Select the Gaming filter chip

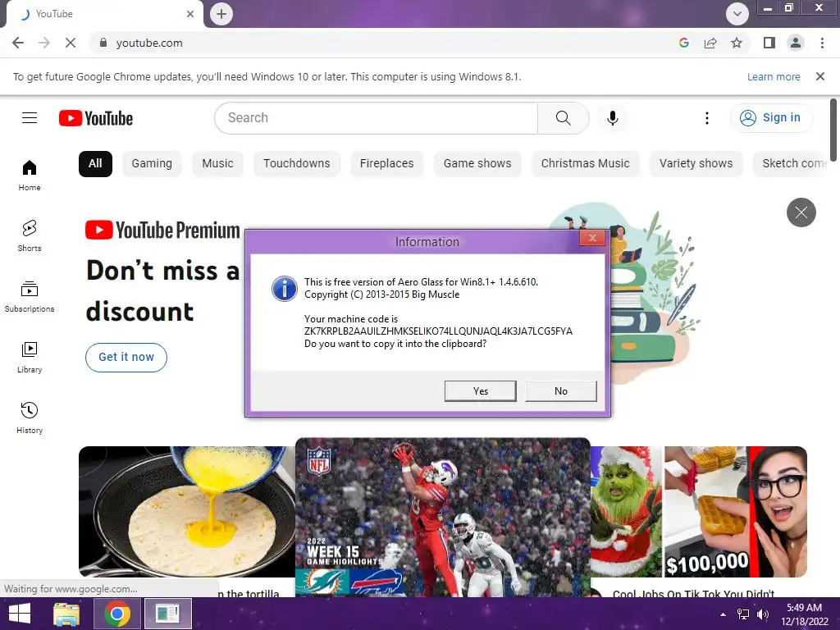pyautogui.click(x=152, y=163)
